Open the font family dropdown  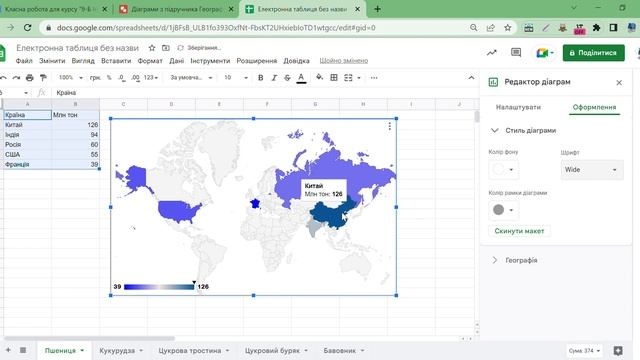[x=191, y=78]
